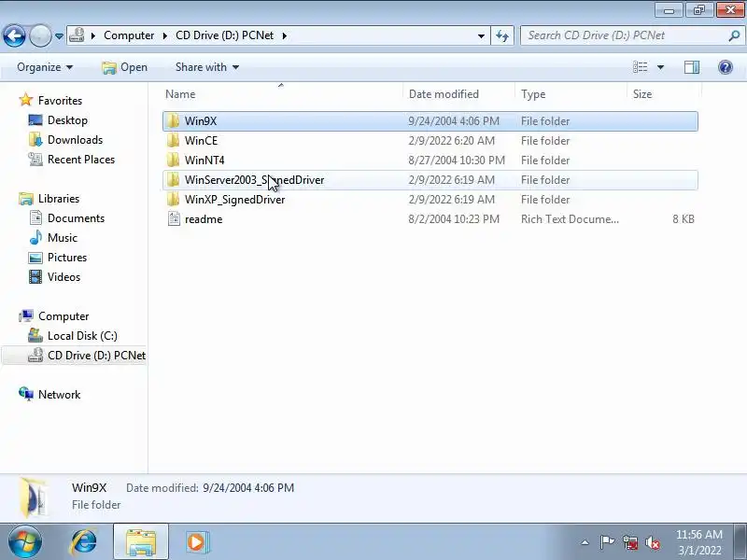Launch Internet Explorer from the taskbar
The image size is (747, 560).
pyautogui.click(x=84, y=542)
